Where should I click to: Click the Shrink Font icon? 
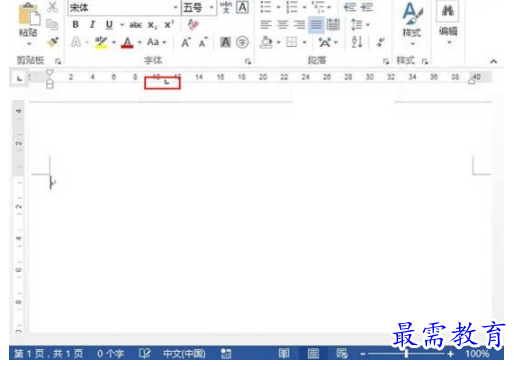click(203, 42)
